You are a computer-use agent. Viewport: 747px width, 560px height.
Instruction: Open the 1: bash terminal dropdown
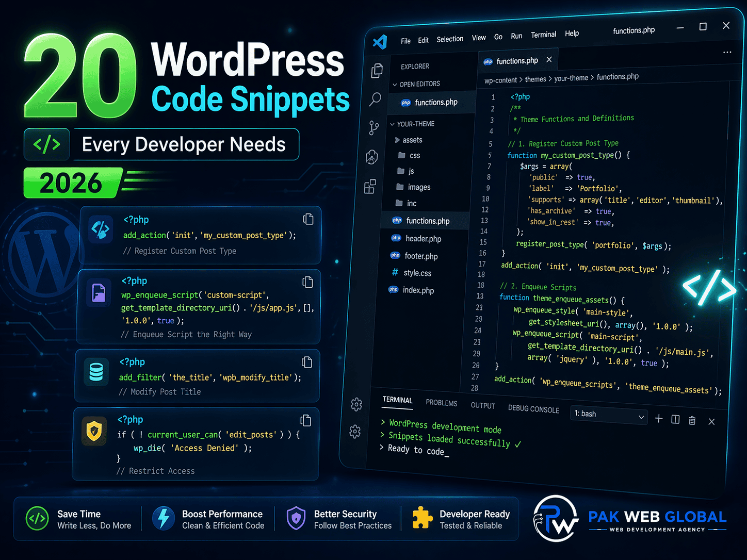(609, 415)
